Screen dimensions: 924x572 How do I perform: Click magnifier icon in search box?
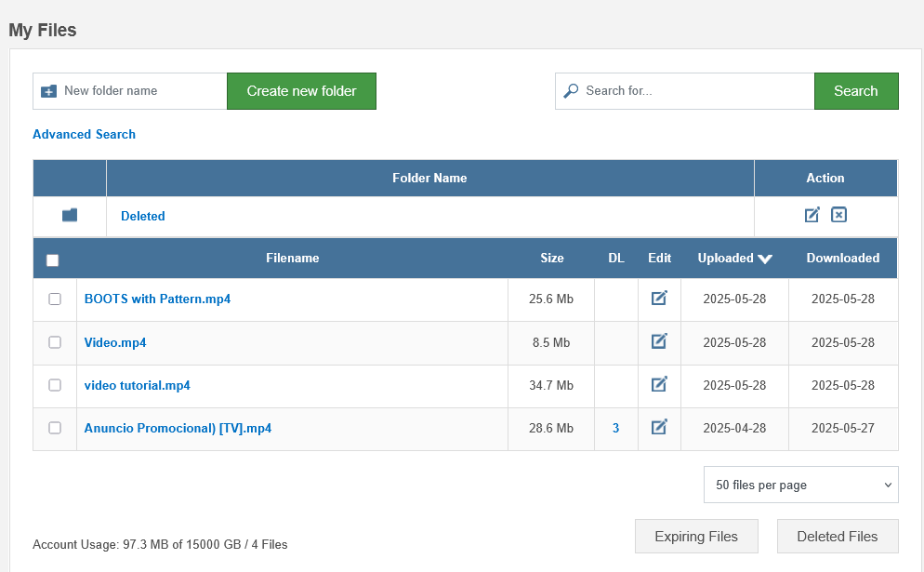[x=571, y=90]
